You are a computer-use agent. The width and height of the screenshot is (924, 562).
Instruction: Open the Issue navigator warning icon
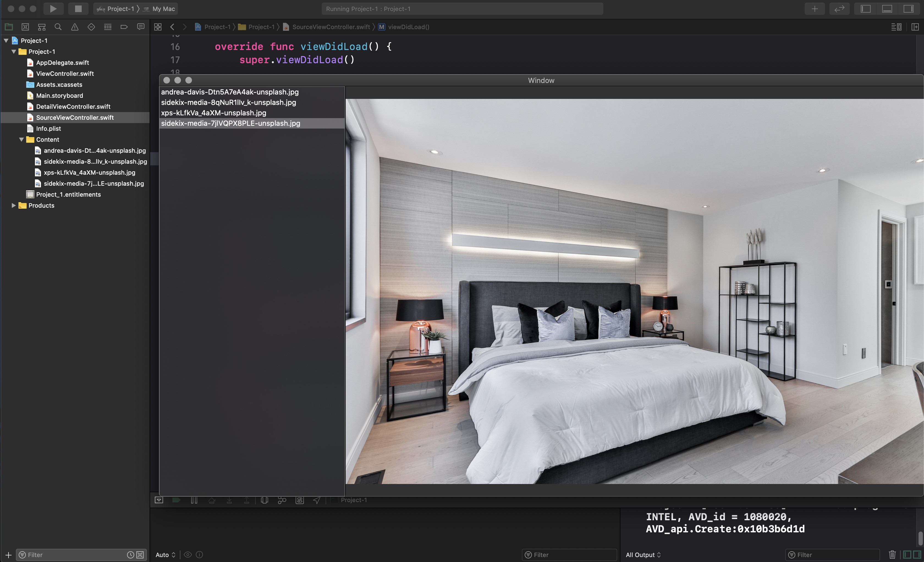click(x=75, y=27)
